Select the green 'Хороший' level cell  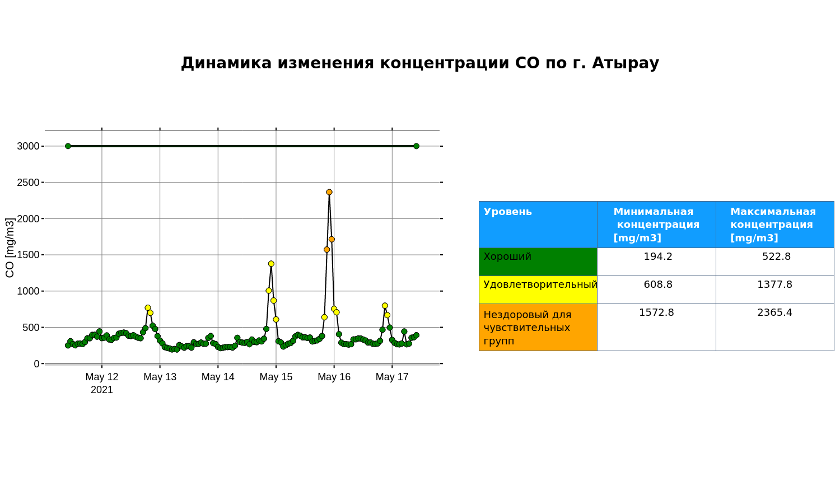(x=538, y=262)
